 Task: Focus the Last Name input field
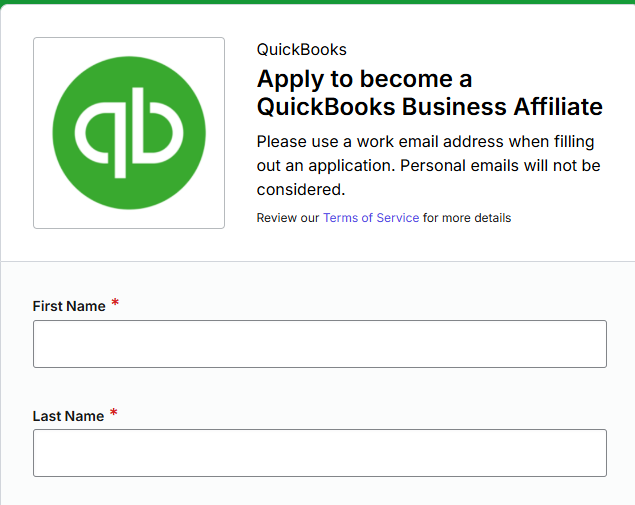tap(320, 453)
